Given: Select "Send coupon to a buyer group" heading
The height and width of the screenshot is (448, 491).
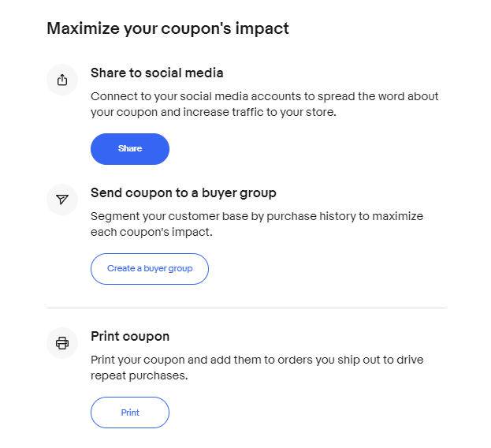Looking at the screenshot, I should pyautogui.click(x=183, y=192).
